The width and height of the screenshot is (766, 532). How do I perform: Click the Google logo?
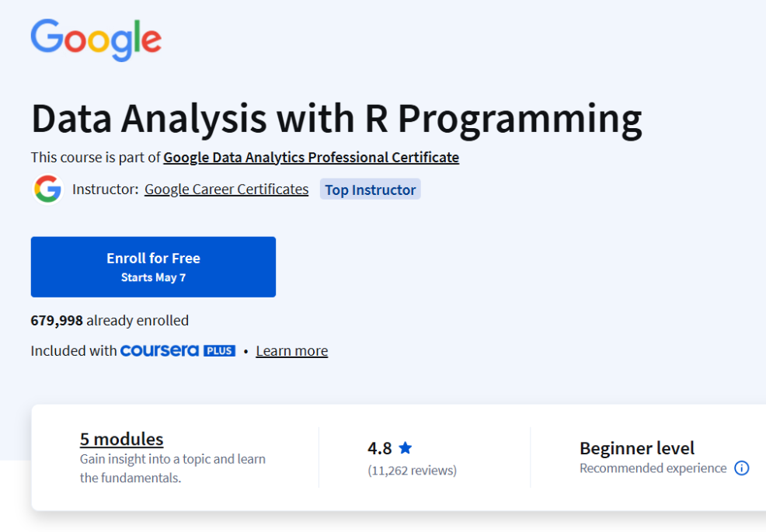96,40
